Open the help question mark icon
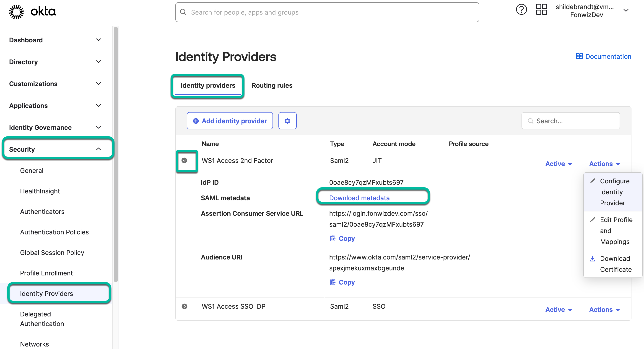Image resolution: width=644 pixels, height=349 pixels. coord(521,10)
